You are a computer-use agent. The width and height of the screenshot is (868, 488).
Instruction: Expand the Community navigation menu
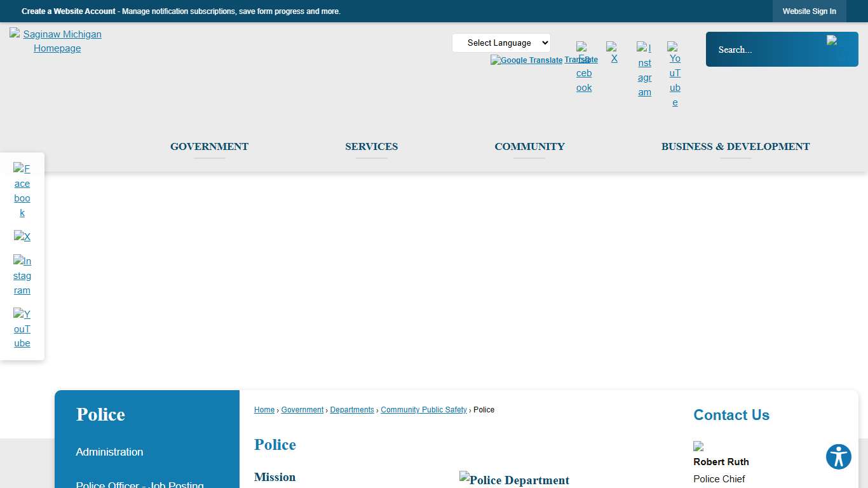pyautogui.click(x=529, y=147)
